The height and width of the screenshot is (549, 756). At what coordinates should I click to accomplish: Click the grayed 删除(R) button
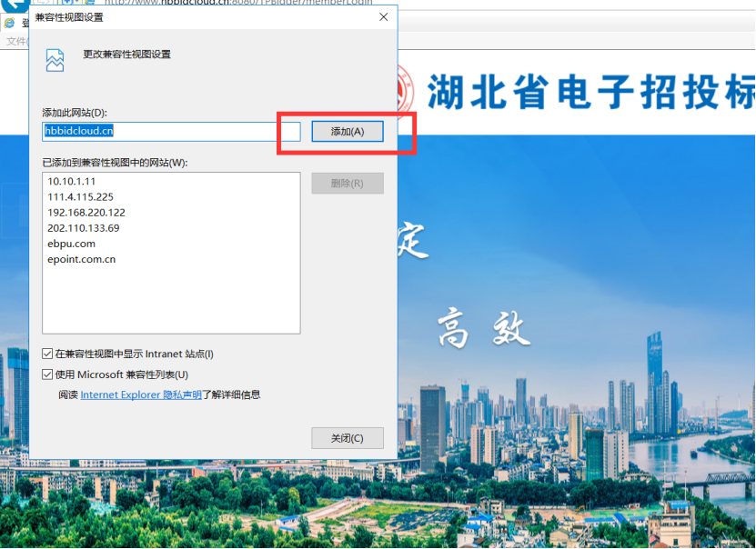[x=347, y=184]
